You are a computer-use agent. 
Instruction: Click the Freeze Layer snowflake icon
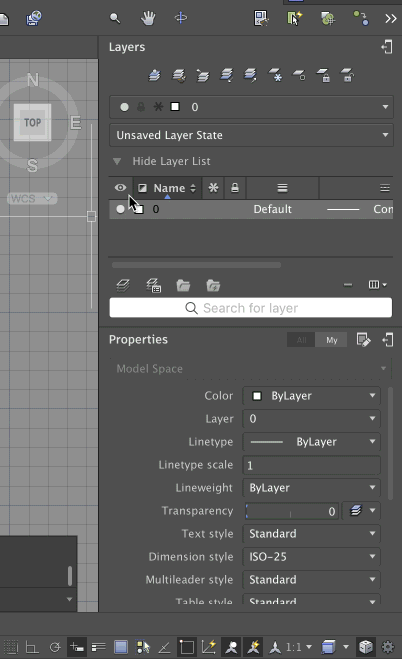[x=275, y=76]
